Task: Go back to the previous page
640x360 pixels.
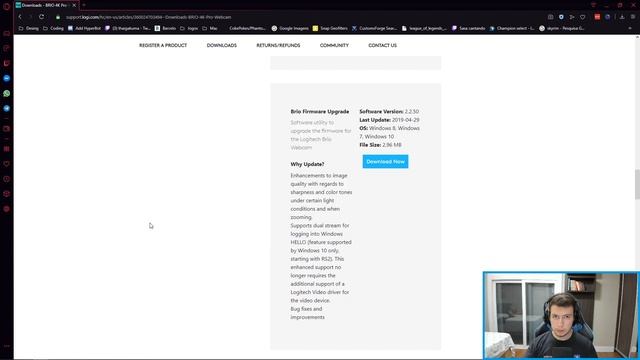Action: click(20, 17)
